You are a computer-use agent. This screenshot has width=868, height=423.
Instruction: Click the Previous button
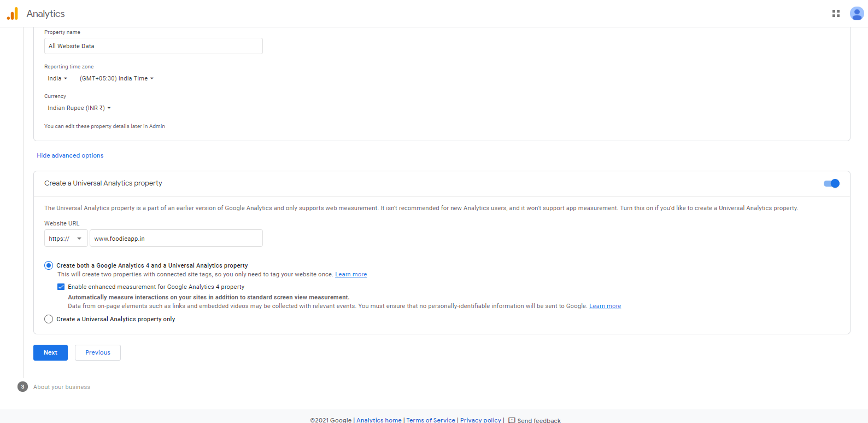tap(98, 352)
